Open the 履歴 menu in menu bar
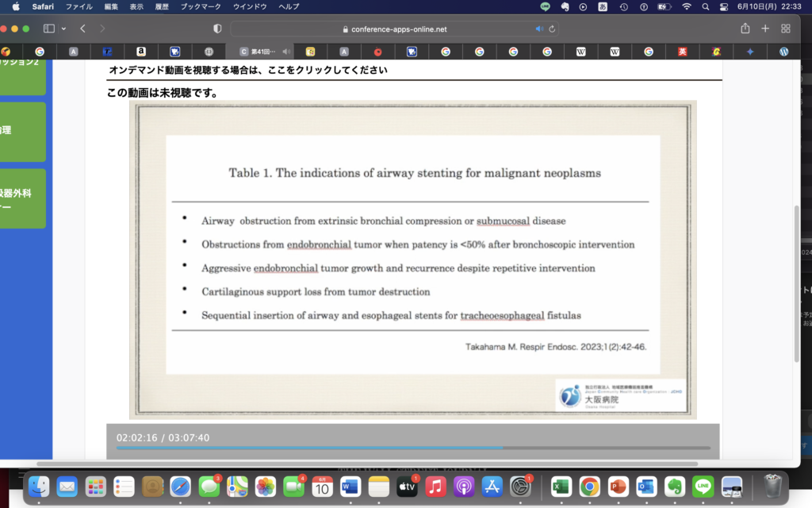This screenshot has width=812, height=508. coord(161,6)
